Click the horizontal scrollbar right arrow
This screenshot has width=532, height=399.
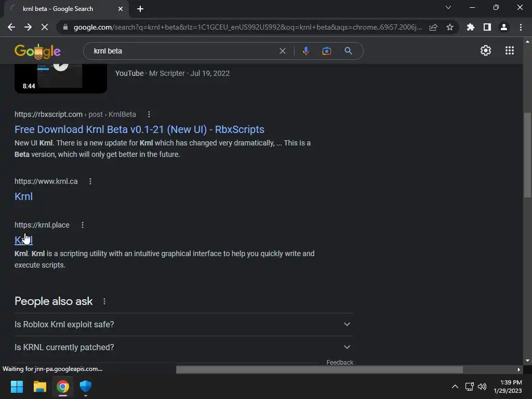click(518, 369)
